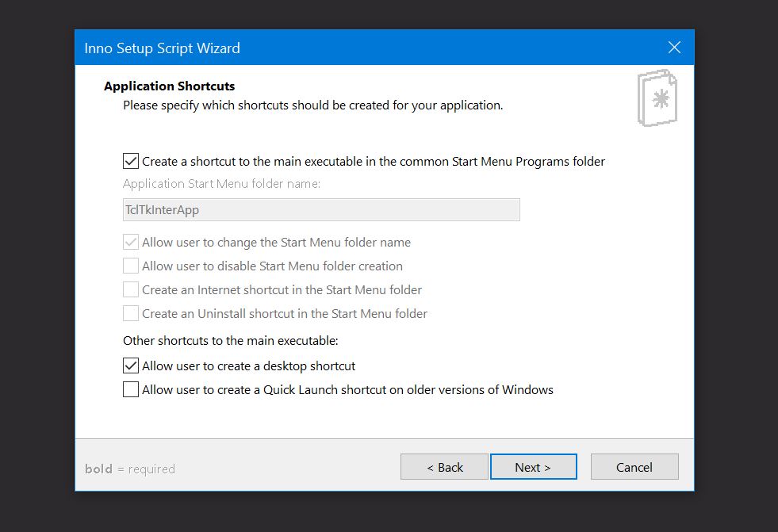This screenshot has height=532, width=778.
Task: Select the Application Start Menu folder name label
Action: 221,184
